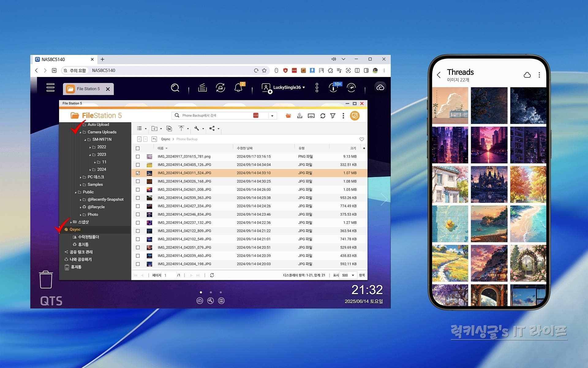Sort by 크기 column header
This screenshot has height=368, width=588.
[353, 148]
